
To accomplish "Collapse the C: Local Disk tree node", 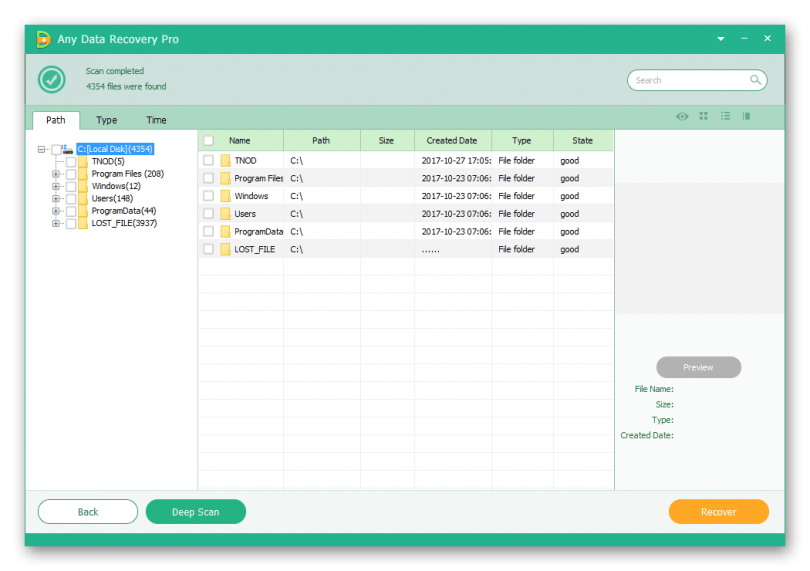I will coord(41,149).
